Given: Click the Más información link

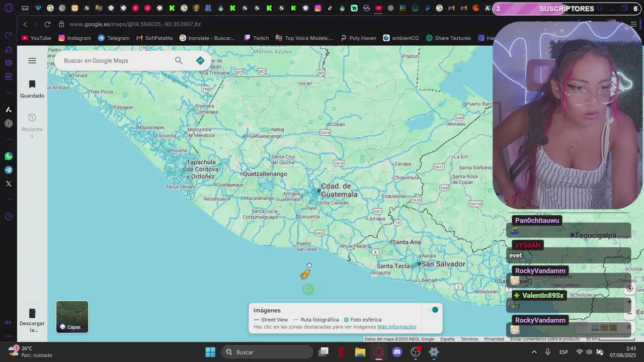Looking at the screenshot, I should click(396, 327).
